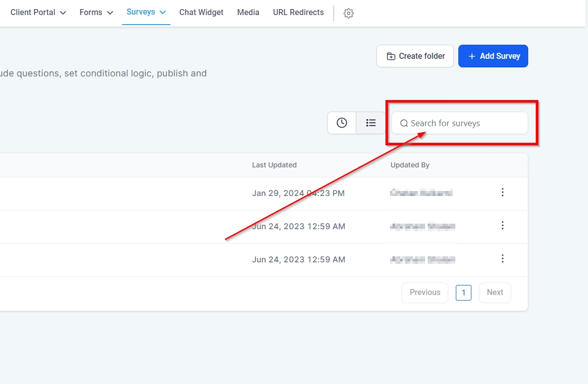
Task: Click the Next pagination button
Action: [x=495, y=293]
